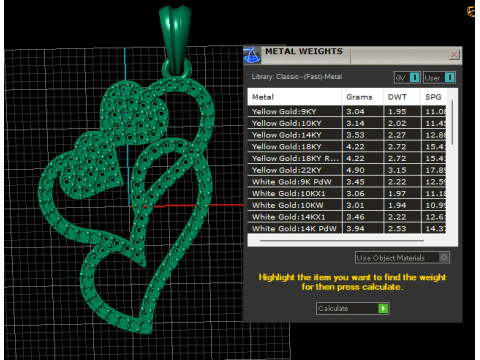Click the Metal Weights scale icon

(x=252, y=55)
